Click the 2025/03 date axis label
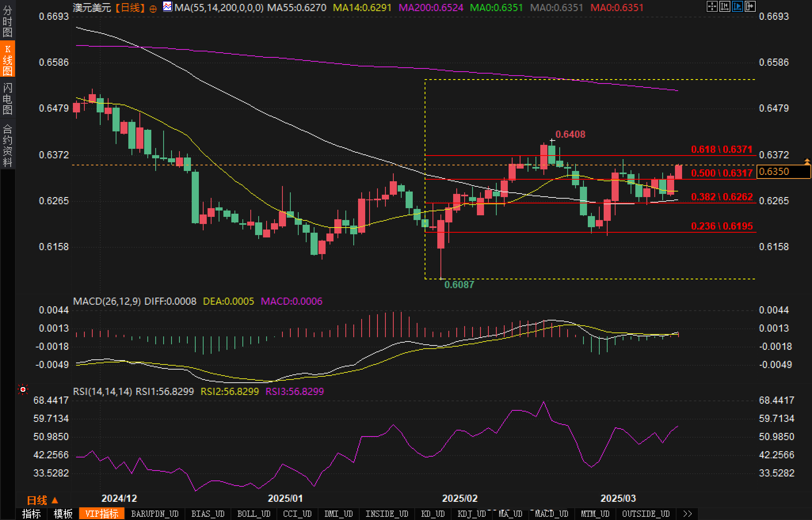The height and width of the screenshot is (520, 812). pos(618,498)
